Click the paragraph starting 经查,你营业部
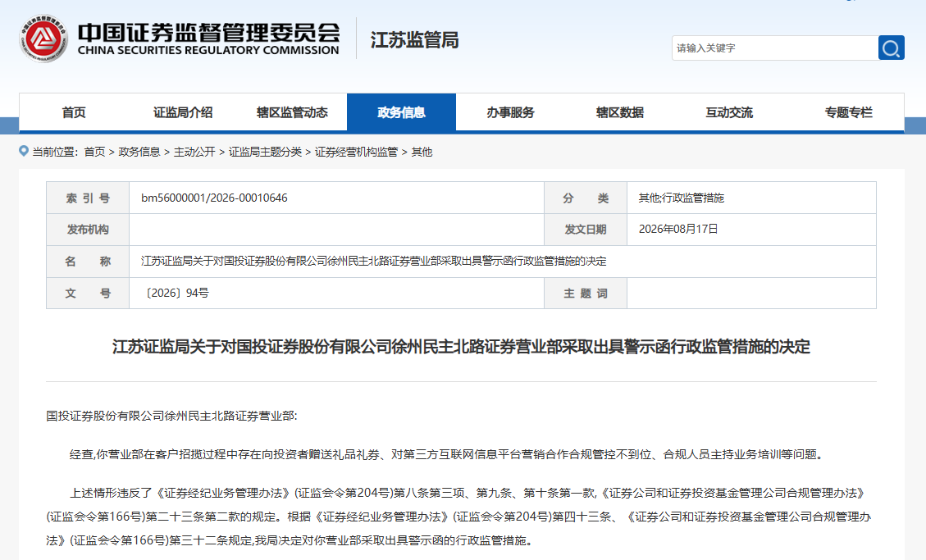Viewport: 926px width, 560px height. click(x=446, y=454)
